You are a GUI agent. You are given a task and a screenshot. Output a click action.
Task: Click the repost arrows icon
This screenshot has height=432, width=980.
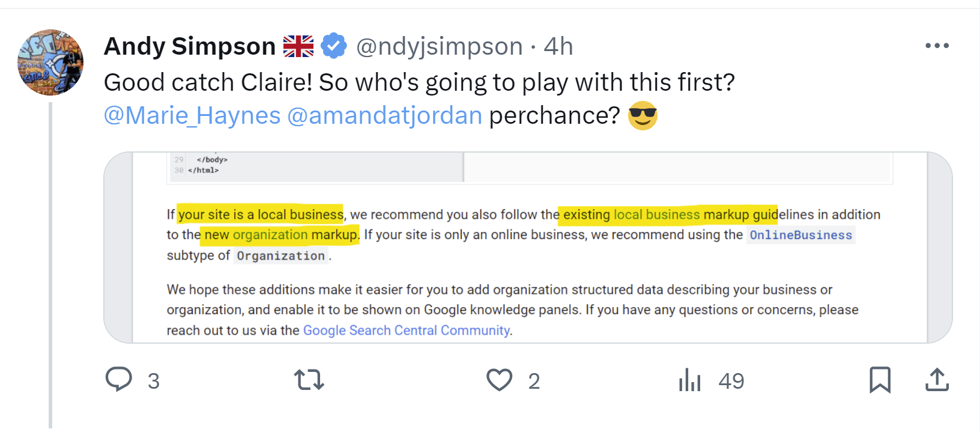tap(309, 380)
